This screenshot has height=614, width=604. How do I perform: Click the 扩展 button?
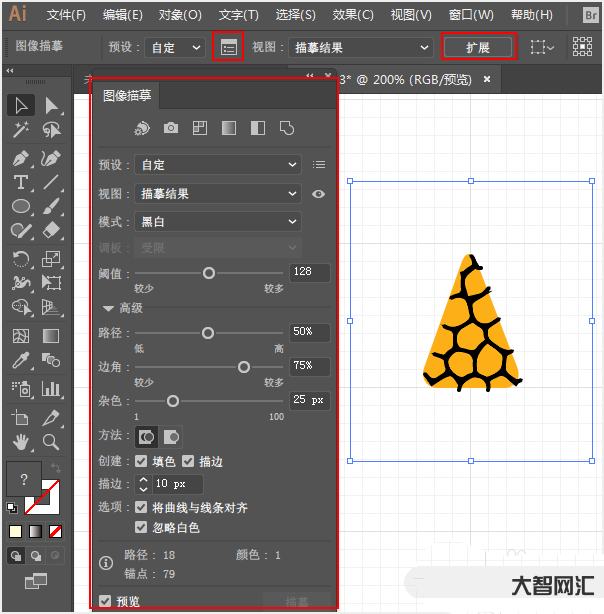[478, 47]
